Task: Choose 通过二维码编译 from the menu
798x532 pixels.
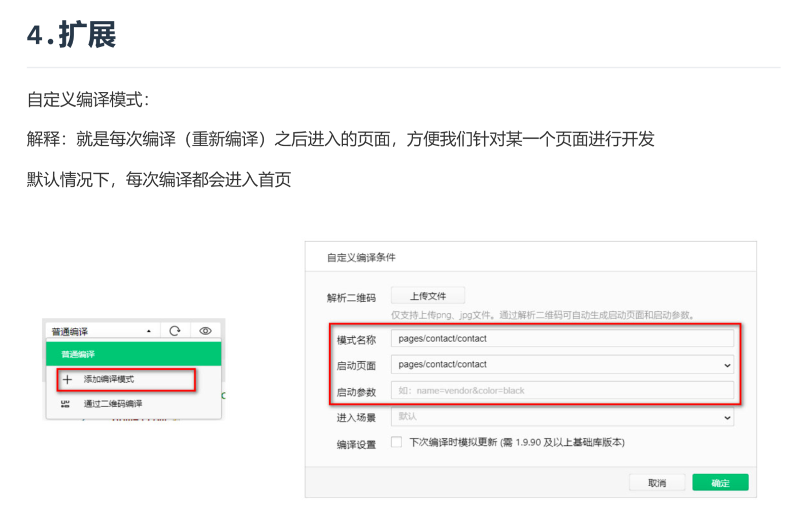Action: (134, 404)
